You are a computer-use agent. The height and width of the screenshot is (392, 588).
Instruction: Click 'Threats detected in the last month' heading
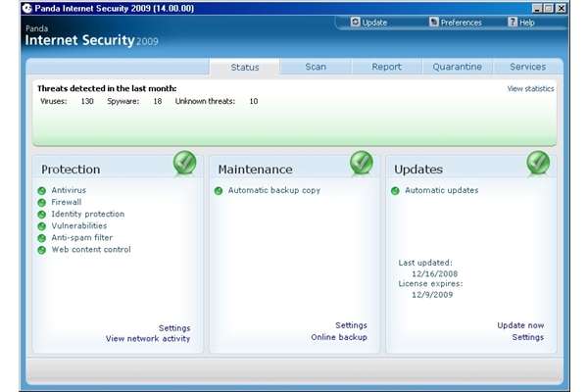click(107, 88)
